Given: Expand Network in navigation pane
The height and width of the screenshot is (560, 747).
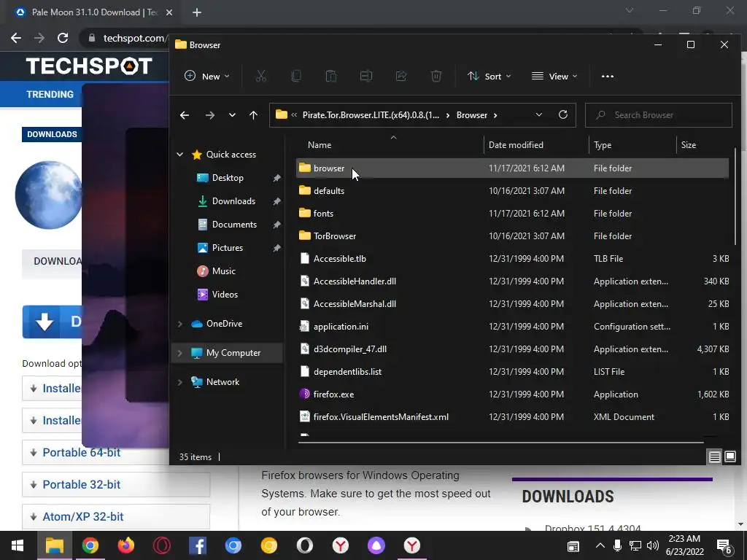Looking at the screenshot, I should [180, 382].
